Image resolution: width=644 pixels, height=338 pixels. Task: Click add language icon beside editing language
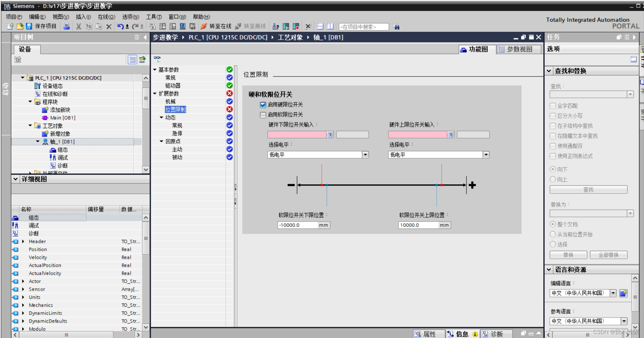(623, 293)
